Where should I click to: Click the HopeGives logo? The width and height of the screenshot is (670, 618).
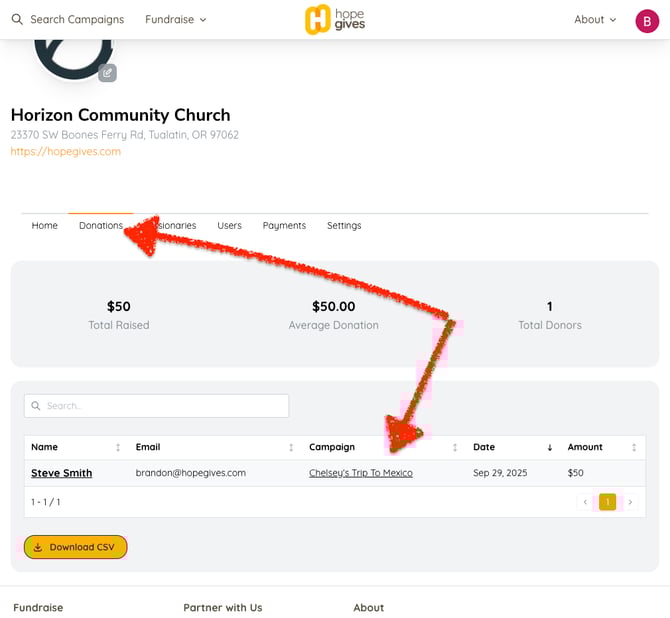[x=335, y=19]
